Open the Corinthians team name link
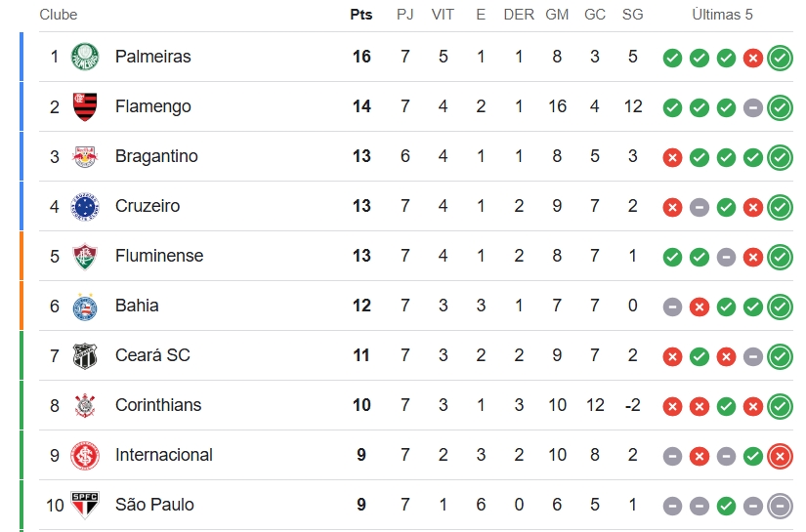Image resolution: width=806 pixels, height=532 pixels. 158,405
